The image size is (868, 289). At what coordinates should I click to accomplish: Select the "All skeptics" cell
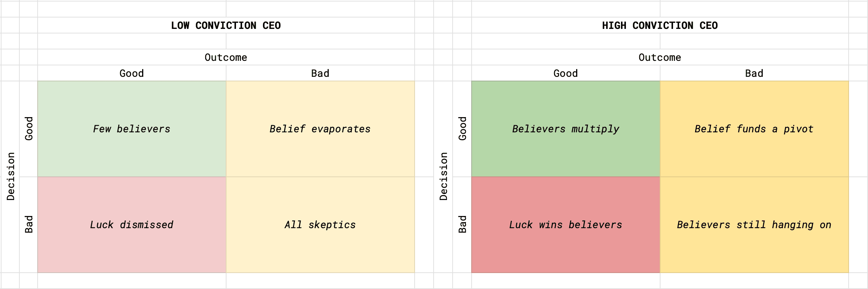pyautogui.click(x=320, y=225)
